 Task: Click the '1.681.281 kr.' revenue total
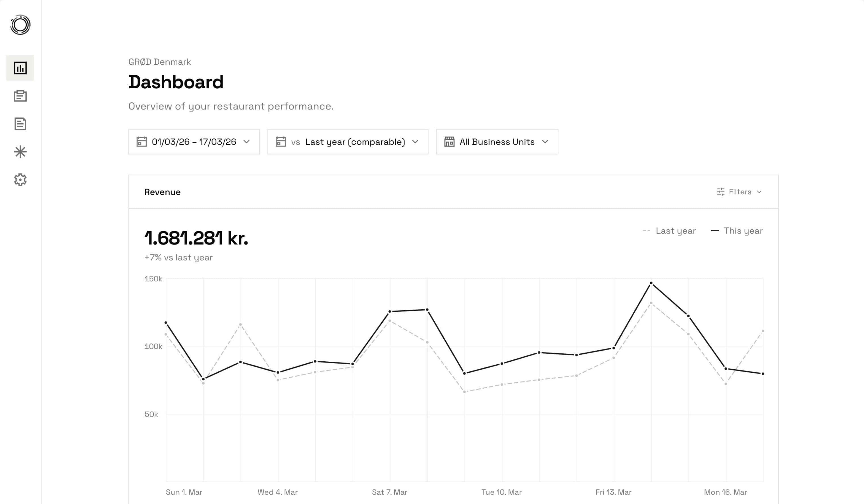coord(196,238)
